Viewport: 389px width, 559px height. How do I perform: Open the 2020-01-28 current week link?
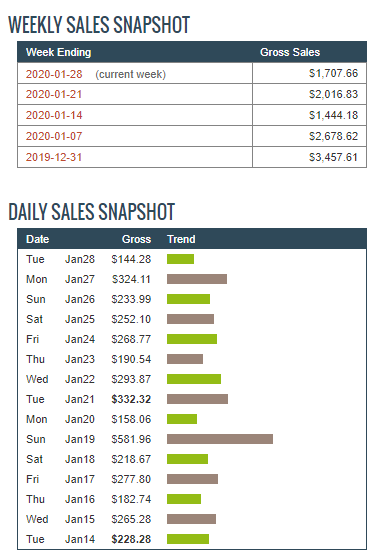54,74
